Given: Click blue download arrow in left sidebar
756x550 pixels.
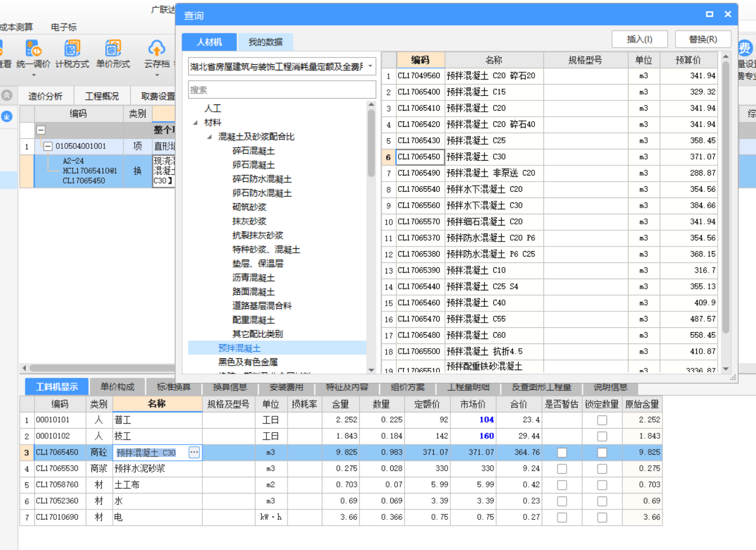Looking at the screenshot, I should pyautogui.click(x=7, y=116).
